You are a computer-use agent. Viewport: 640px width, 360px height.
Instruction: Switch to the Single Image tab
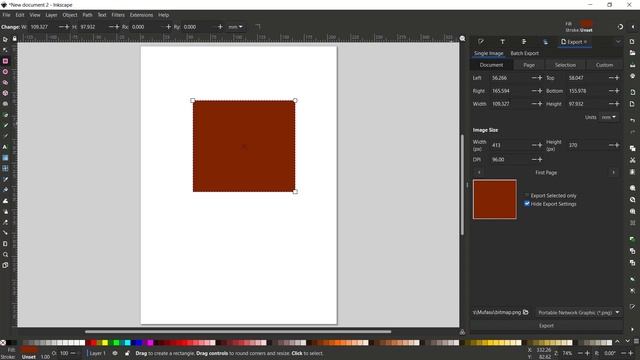(489, 53)
